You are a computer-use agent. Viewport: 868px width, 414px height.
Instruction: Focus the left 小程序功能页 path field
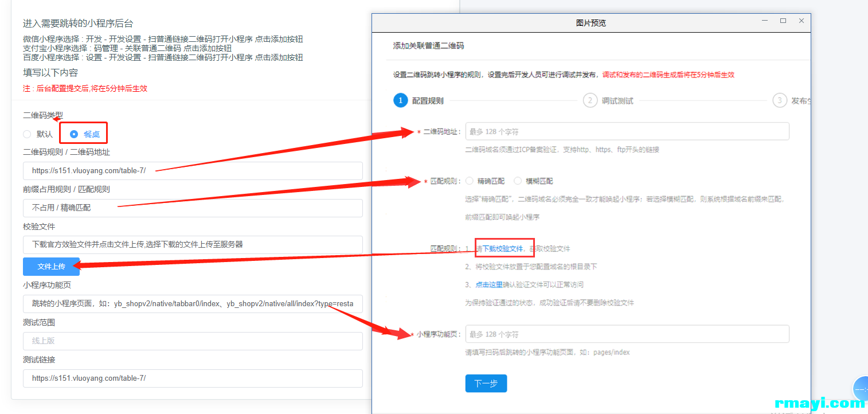(193, 304)
